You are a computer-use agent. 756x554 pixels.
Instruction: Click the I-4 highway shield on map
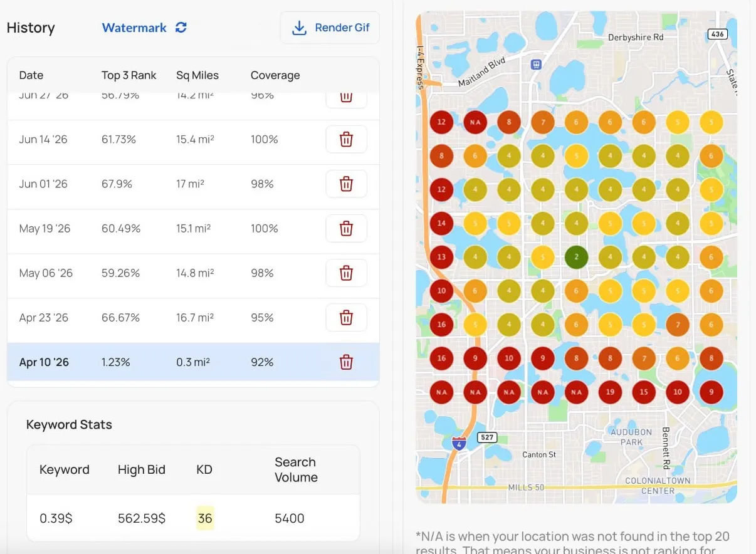pyautogui.click(x=459, y=443)
